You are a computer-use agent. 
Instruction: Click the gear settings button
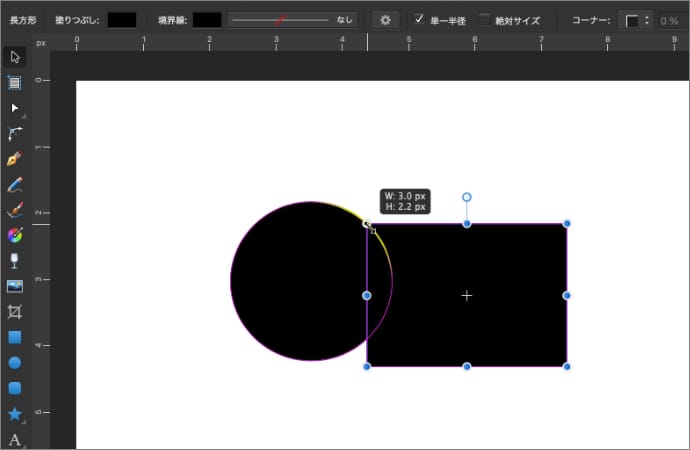point(385,20)
